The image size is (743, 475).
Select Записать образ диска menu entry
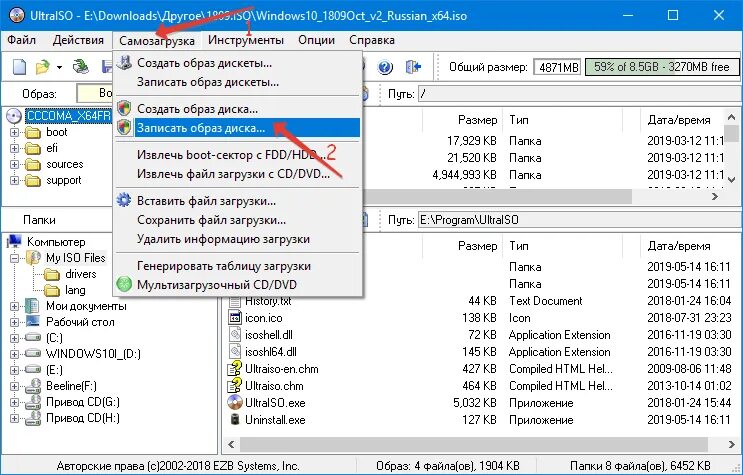(238, 128)
